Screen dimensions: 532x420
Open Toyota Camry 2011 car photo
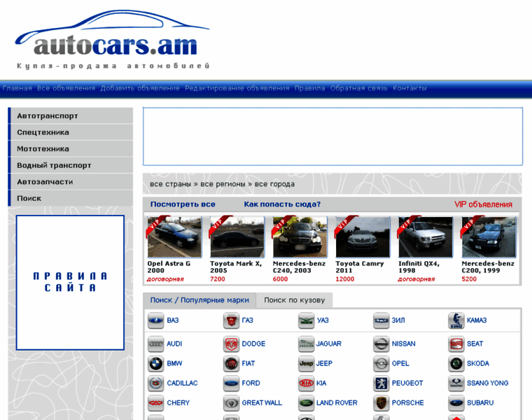(x=363, y=237)
